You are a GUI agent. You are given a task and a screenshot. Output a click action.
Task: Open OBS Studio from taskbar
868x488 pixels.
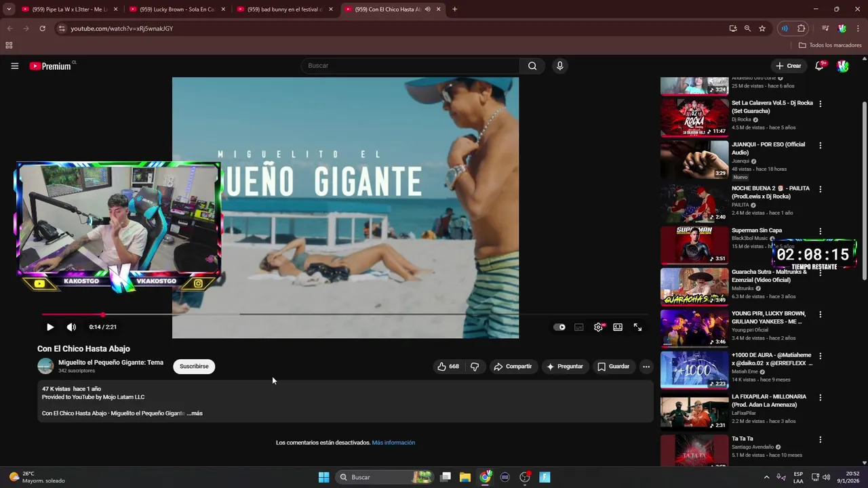(525, 477)
